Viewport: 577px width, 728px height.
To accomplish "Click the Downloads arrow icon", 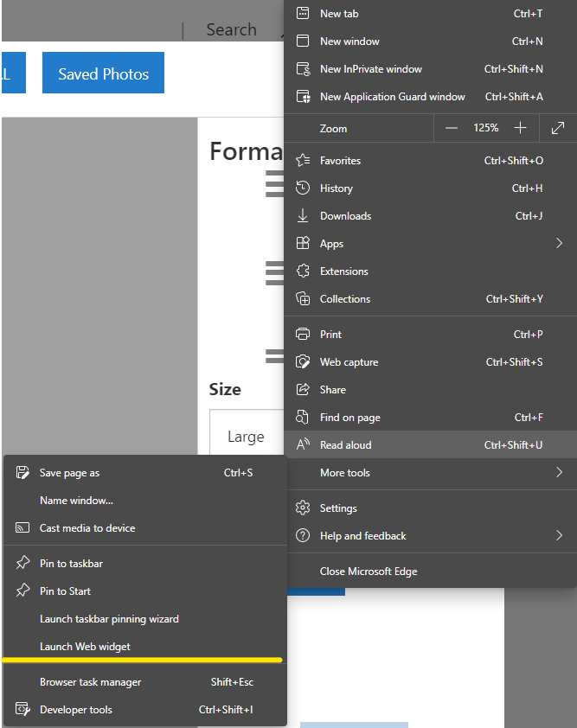I will click(x=303, y=216).
